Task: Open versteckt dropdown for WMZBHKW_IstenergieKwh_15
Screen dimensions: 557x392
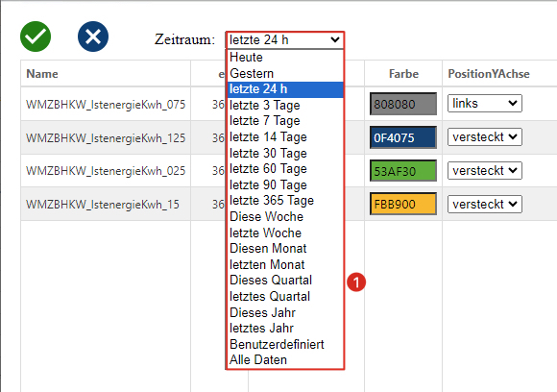Action: click(x=485, y=204)
